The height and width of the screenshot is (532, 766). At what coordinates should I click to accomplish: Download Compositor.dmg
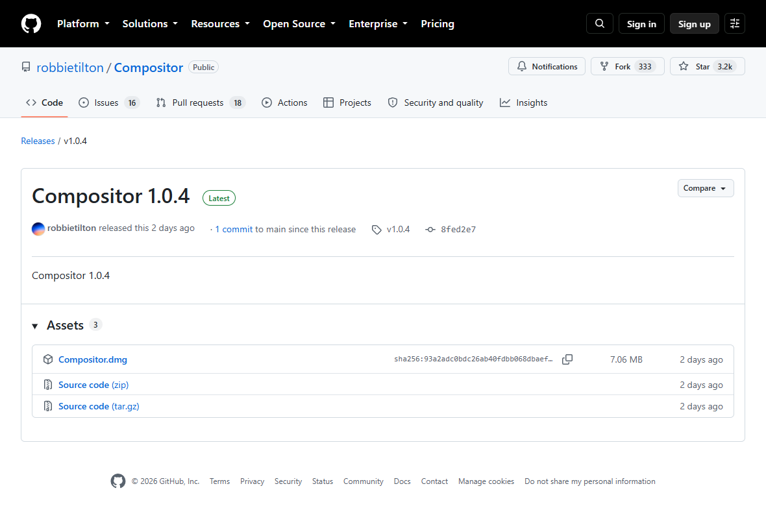[93, 359]
